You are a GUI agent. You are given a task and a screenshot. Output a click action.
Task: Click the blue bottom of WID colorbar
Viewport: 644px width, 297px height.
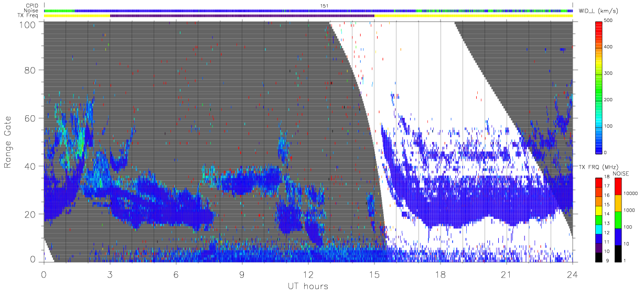(599, 146)
